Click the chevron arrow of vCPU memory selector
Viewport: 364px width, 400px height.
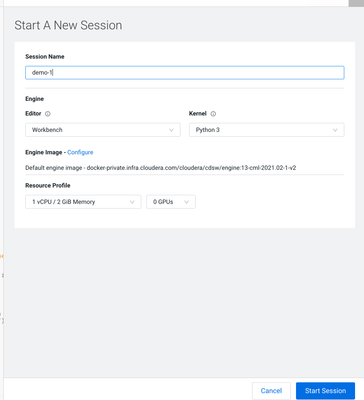pyautogui.click(x=132, y=202)
